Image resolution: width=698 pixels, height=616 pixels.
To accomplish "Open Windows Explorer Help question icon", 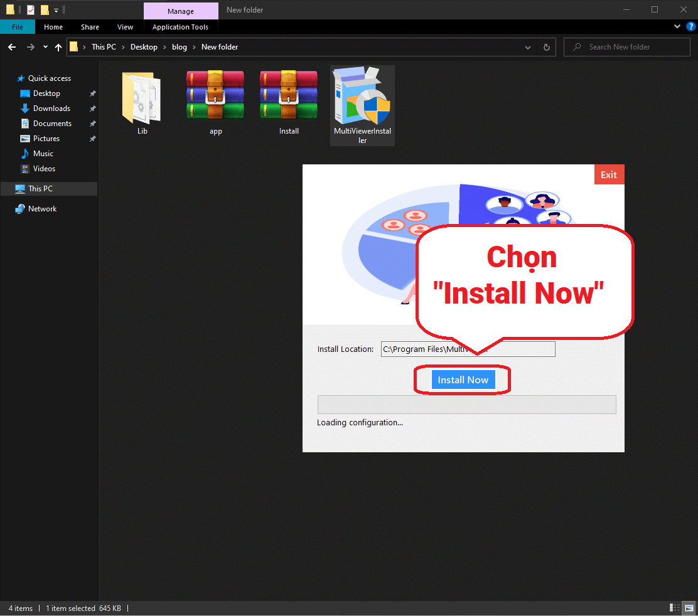I will click(690, 26).
